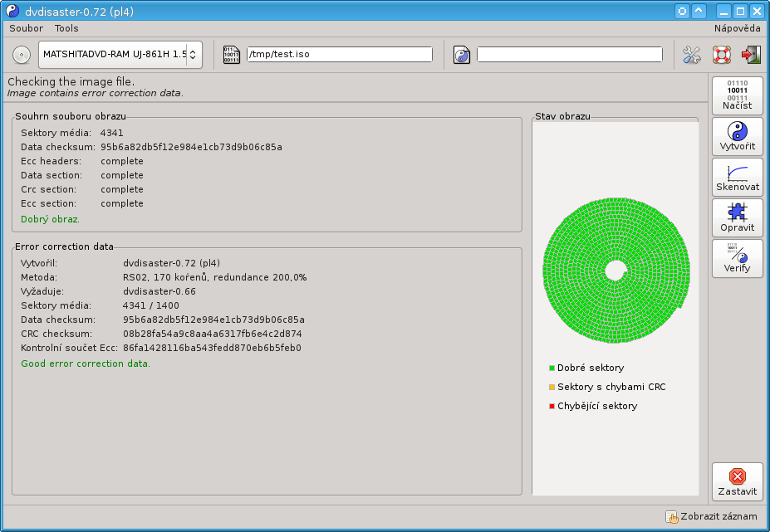
Task: Click the Sektory média value 4341 in summary
Action: coord(112,133)
